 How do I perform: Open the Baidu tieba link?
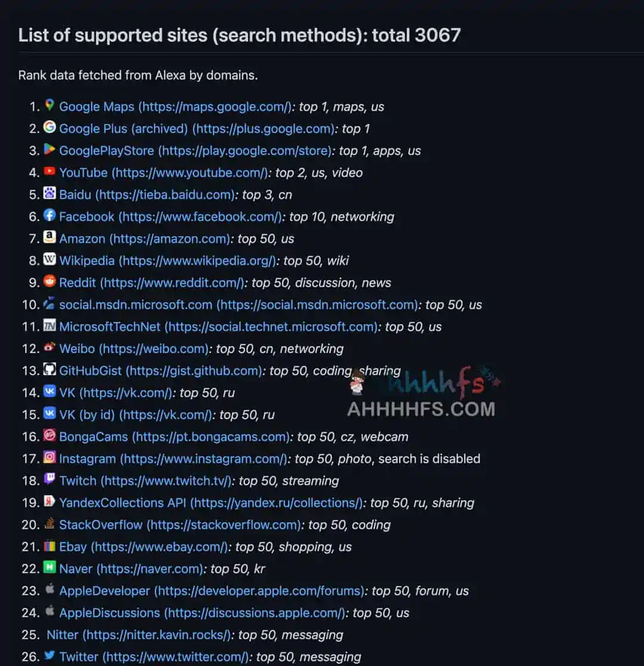(x=147, y=195)
